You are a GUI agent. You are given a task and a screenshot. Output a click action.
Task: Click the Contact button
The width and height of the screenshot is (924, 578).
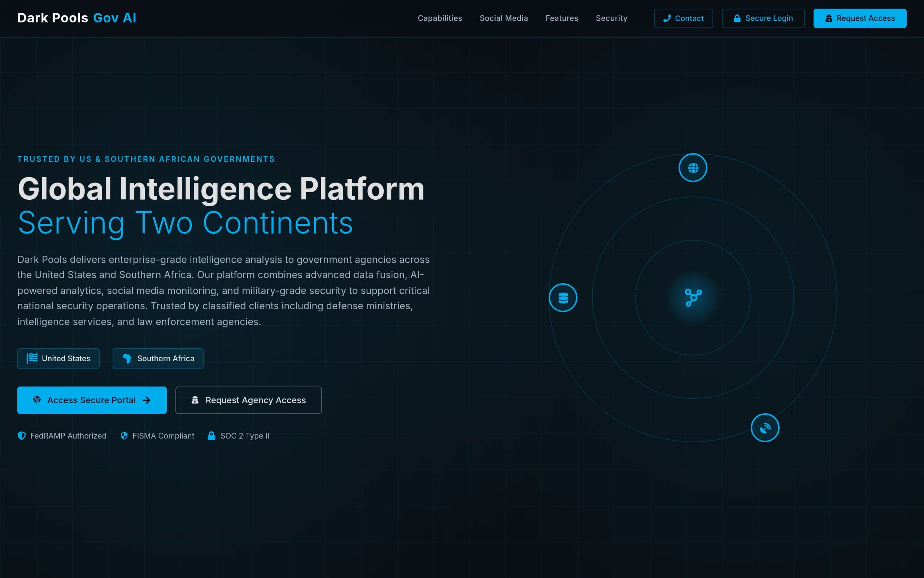pos(684,18)
